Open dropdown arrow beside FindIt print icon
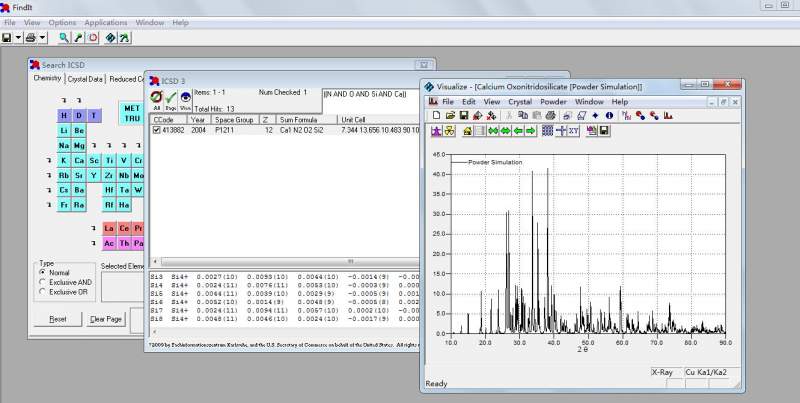The height and width of the screenshot is (403, 800). pyautogui.click(x=43, y=38)
